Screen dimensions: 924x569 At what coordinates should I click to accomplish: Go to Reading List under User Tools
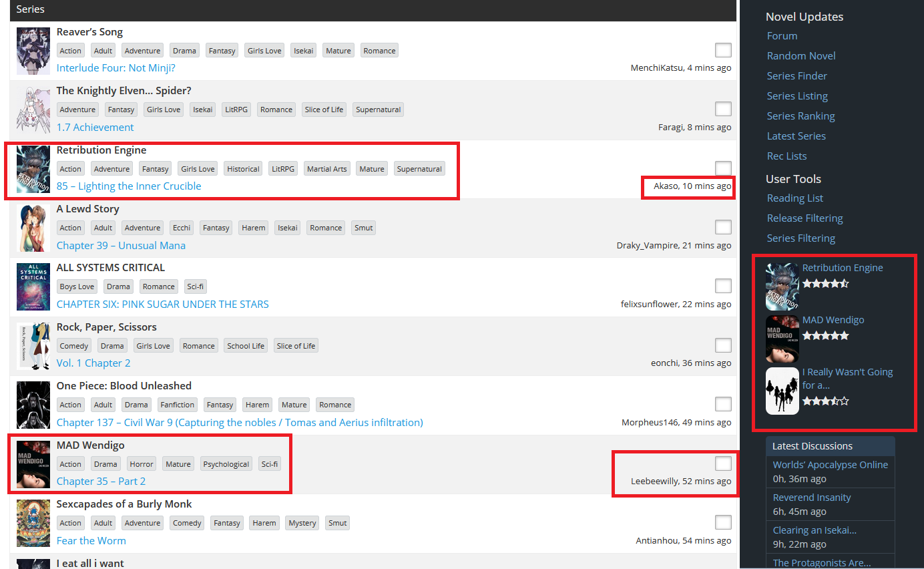click(x=794, y=198)
